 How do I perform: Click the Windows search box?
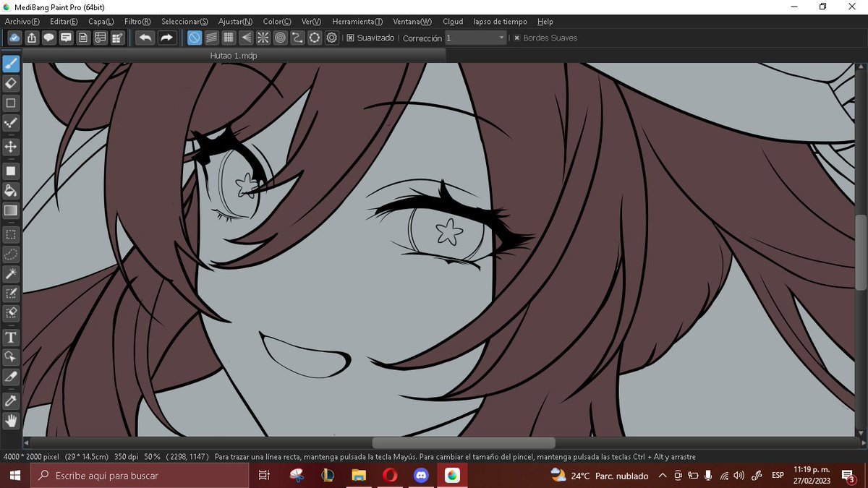[x=141, y=476]
